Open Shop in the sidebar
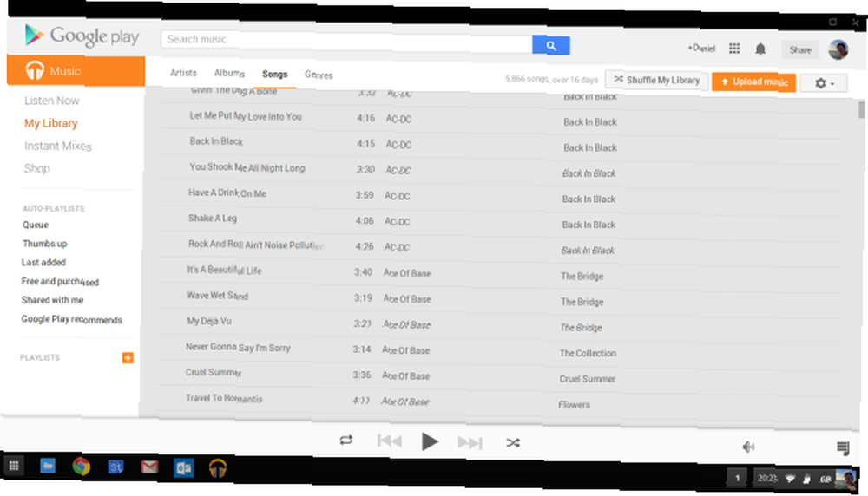 click(36, 168)
